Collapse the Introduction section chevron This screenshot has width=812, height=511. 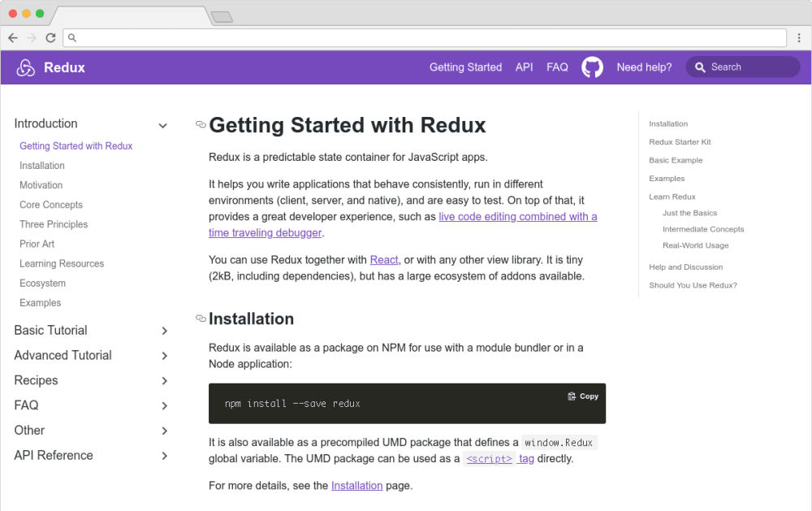tap(162, 125)
